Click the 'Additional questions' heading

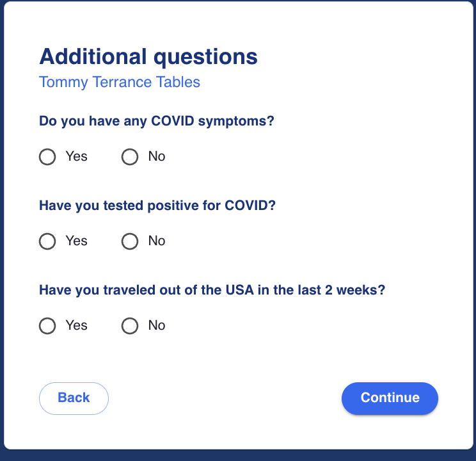click(x=148, y=57)
